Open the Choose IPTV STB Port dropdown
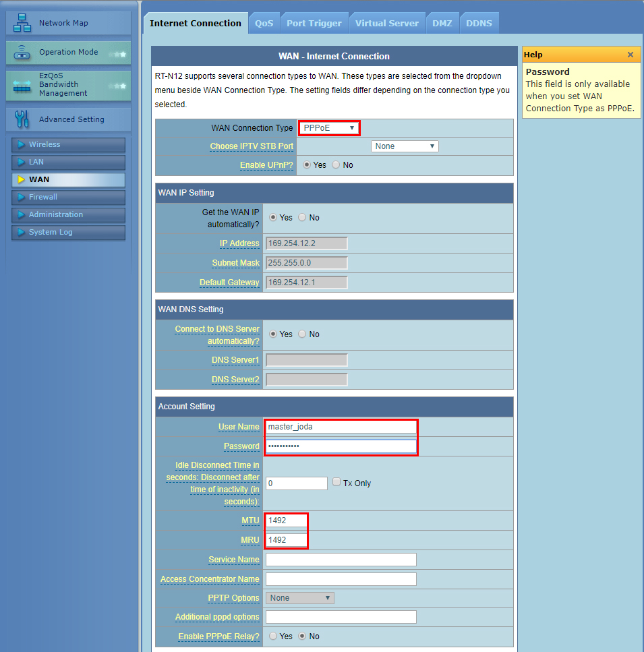The height and width of the screenshot is (652, 644). [405, 146]
